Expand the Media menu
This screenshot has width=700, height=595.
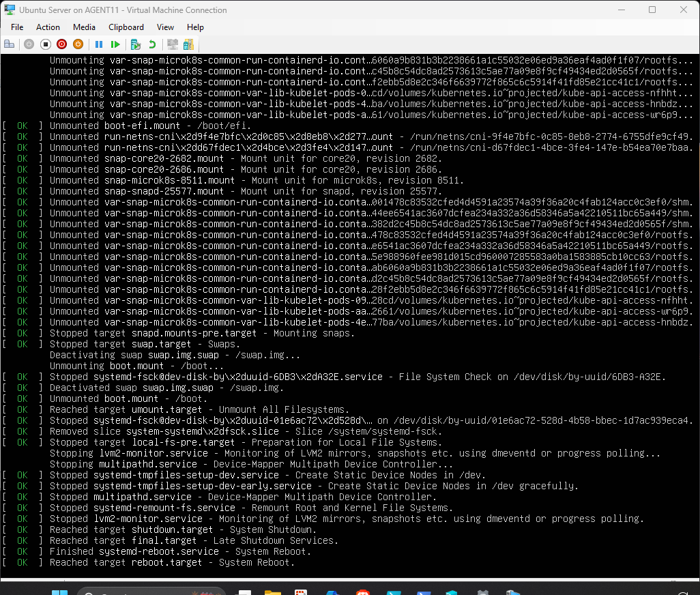pos(84,27)
